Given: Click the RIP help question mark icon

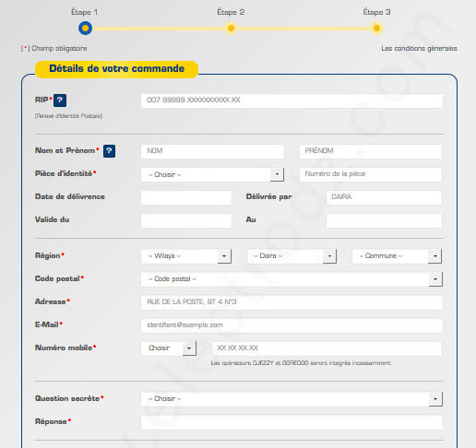Looking at the screenshot, I should pos(60,100).
